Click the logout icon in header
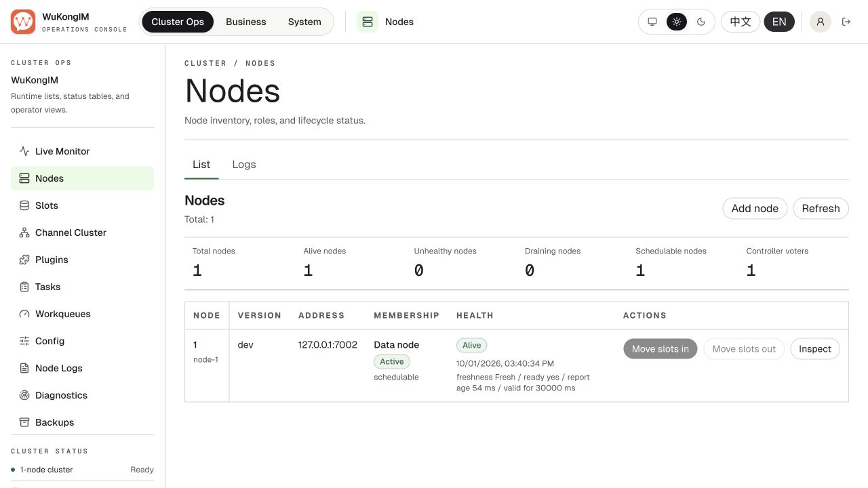The width and height of the screenshot is (868, 488). point(846,22)
